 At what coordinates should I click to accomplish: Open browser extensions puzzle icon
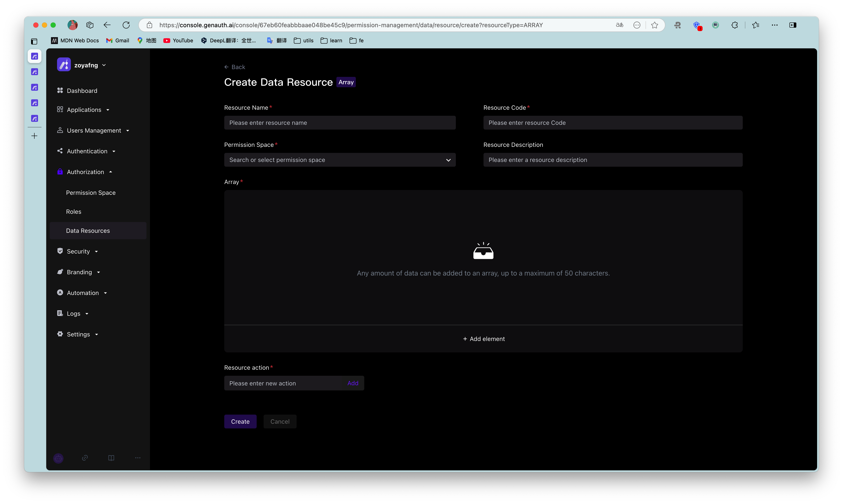click(735, 25)
